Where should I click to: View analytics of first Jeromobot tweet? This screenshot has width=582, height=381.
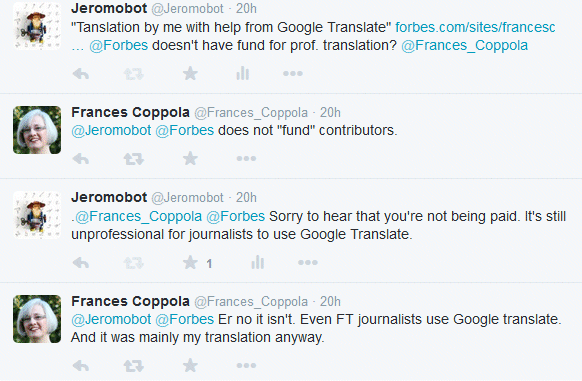(x=242, y=73)
